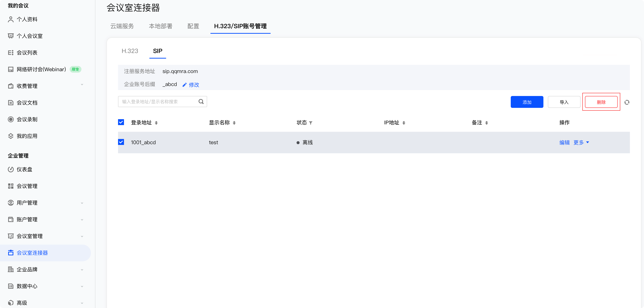Select the H.323/SIP账号管理 tab

click(x=240, y=26)
